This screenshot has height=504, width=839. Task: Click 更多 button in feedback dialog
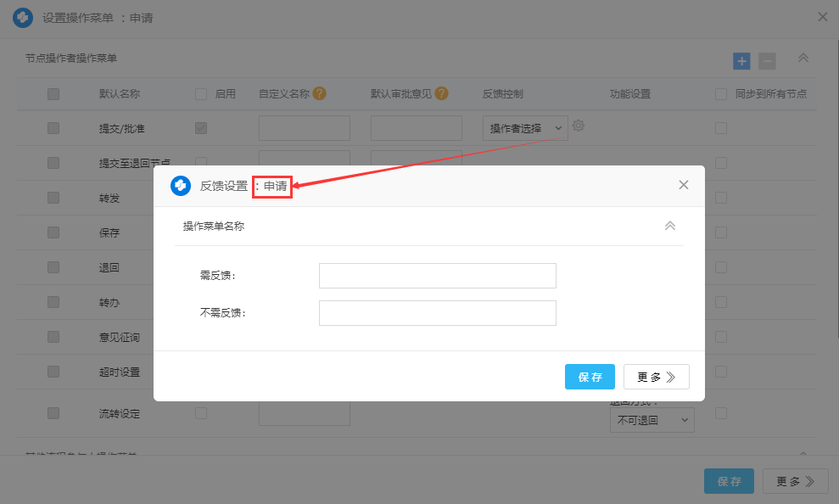pyautogui.click(x=656, y=377)
